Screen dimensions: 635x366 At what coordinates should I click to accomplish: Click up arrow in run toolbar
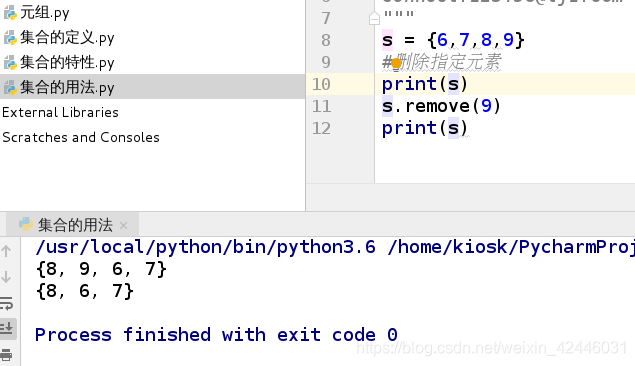(x=6, y=251)
